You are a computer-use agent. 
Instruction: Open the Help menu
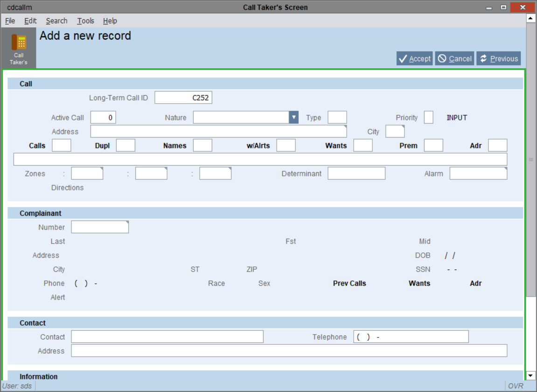pyautogui.click(x=110, y=21)
